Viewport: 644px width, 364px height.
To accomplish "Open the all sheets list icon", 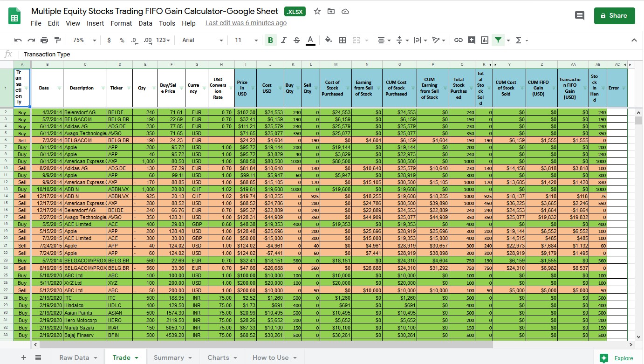I will pyautogui.click(x=38, y=357).
